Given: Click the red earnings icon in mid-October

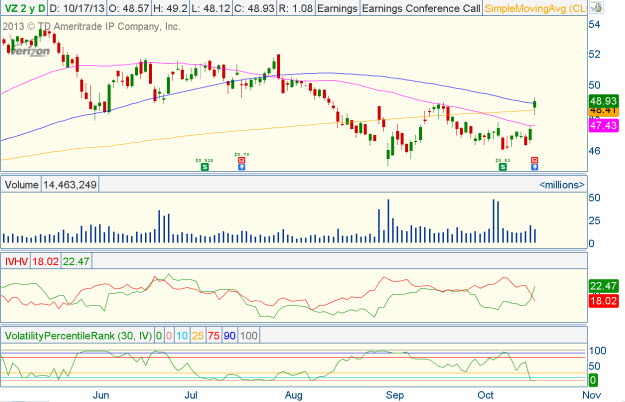Looking at the screenshot, I should (x=534, y=160).
